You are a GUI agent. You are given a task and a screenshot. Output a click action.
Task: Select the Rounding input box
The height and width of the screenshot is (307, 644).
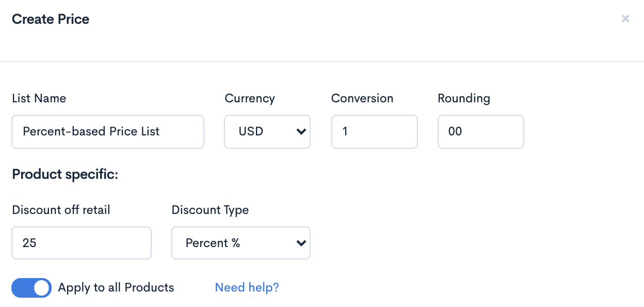click(x=480, y=132)
